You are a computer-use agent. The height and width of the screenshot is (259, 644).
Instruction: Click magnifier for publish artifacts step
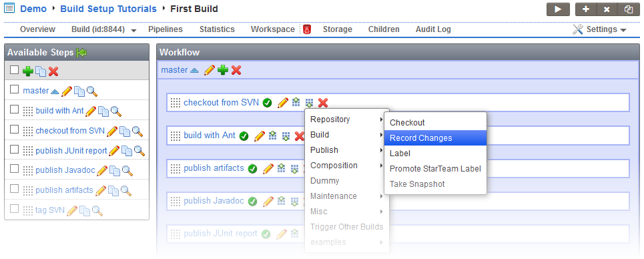click(x=125, y=191)
